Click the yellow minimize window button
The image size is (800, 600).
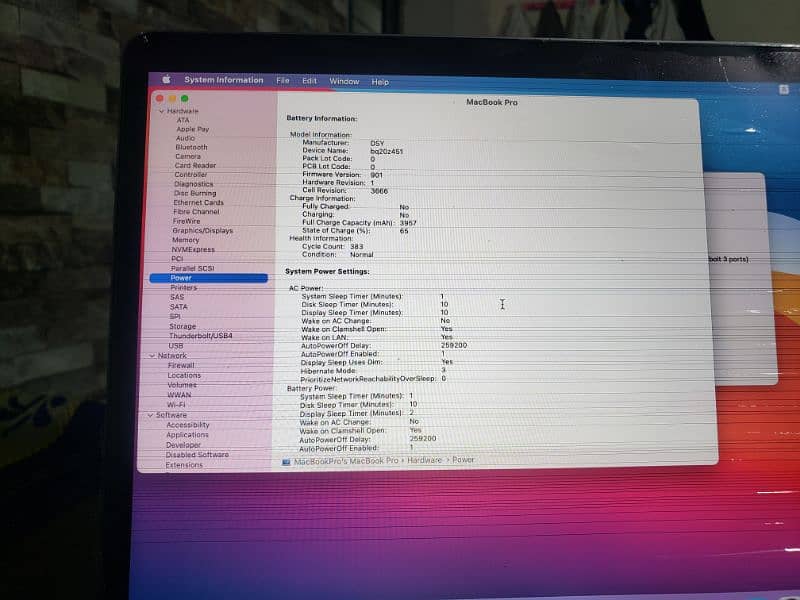(x=171, y=98)
